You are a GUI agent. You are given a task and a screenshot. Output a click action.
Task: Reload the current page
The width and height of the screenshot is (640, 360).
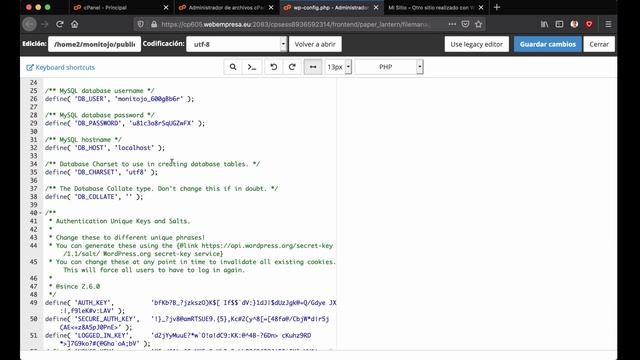[x=60, y=24]
